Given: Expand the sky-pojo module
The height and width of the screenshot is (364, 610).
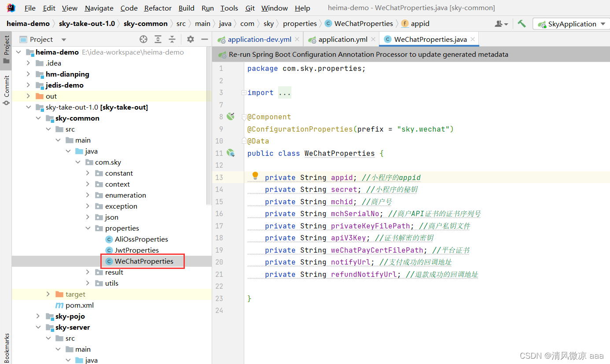Looking at the screenshot, I should pos(38,316).
